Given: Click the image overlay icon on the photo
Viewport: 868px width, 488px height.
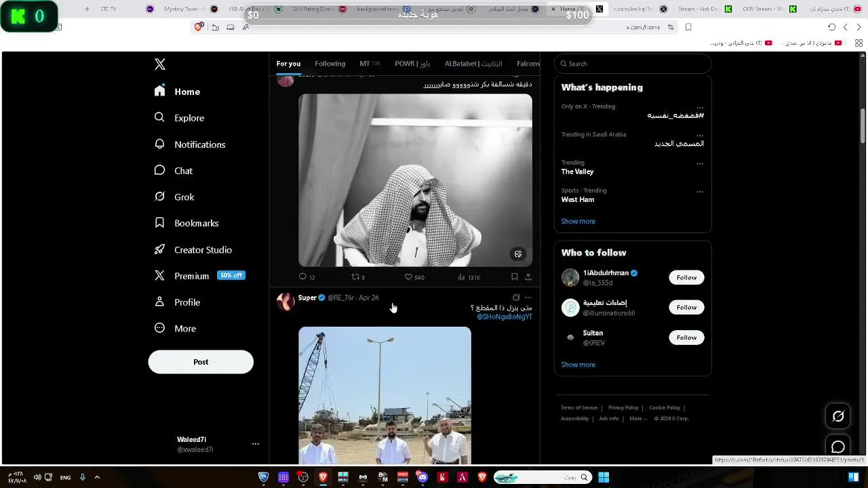Looking at the screenshot, I should 518,254.
